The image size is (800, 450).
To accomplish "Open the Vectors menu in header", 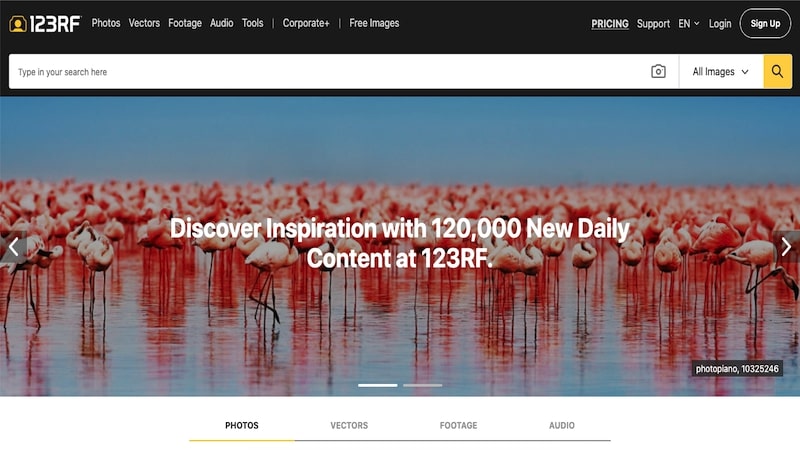I will [x=144, y=23].
